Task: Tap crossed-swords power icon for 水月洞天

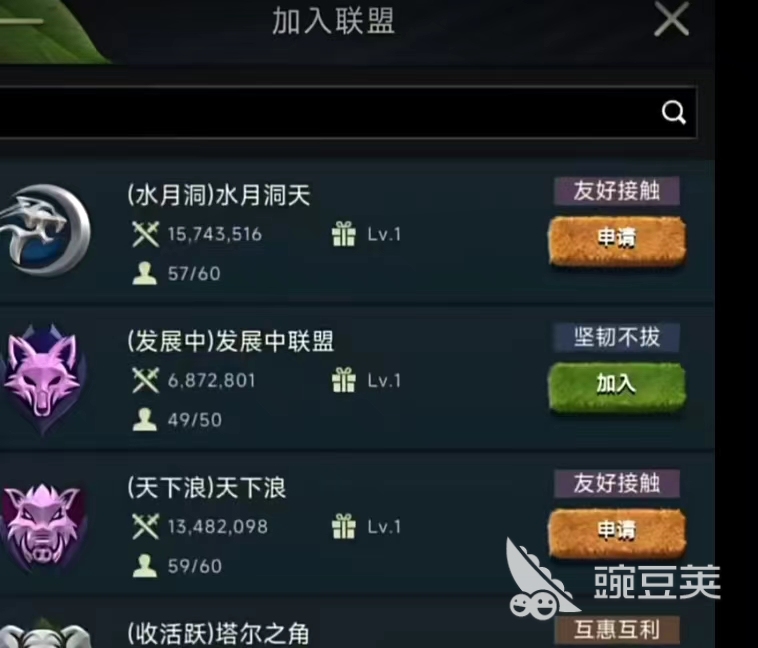Action: coord(145,234)
